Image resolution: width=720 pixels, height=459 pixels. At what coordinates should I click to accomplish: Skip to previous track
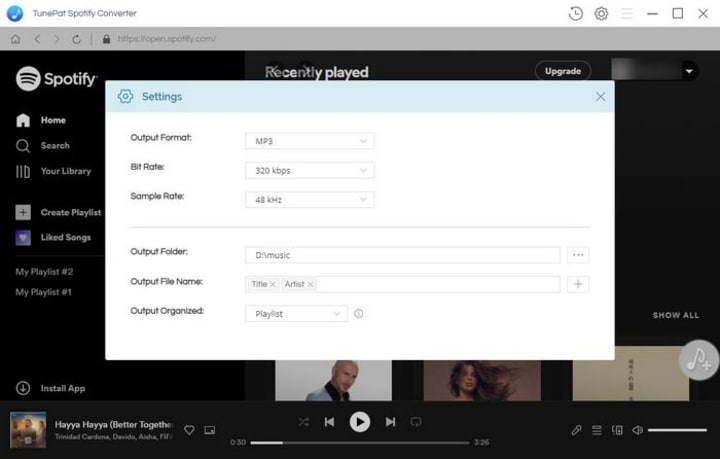coord(330,422)
